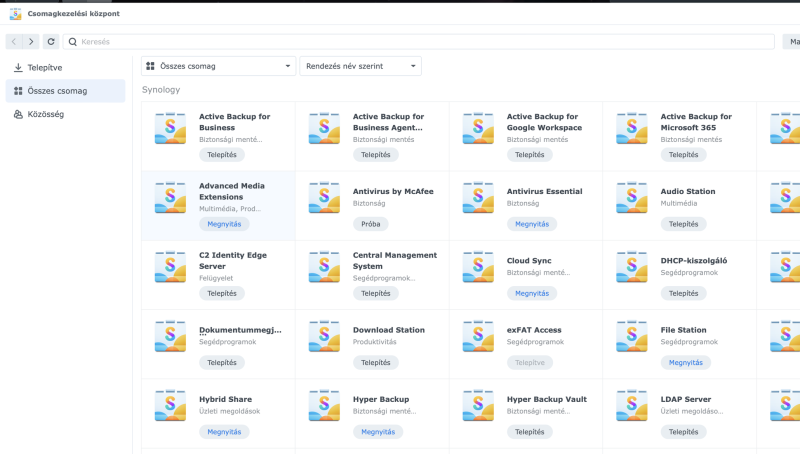Image resolution: width=800 pixels, height=454 pixels.
Task: Open the Közösség section
Action: click(x=65, y=114)
